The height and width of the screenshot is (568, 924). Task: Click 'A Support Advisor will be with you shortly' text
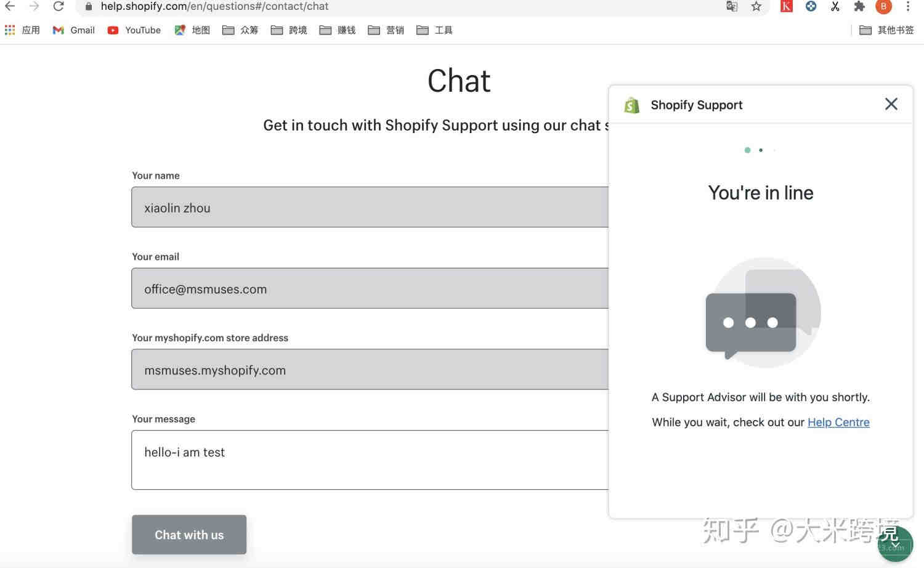point(761,397)
